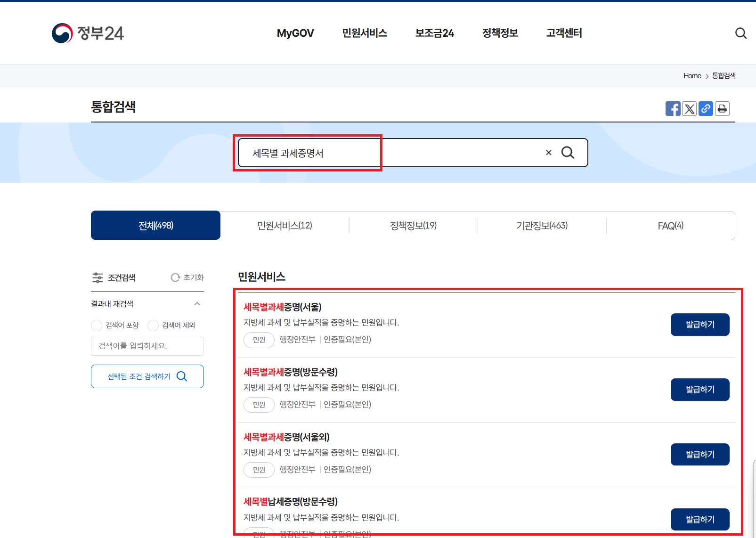The width and height of the screenshot is (756, 538).
Task: Click the 정부24 logo
Action: (88, 33)
